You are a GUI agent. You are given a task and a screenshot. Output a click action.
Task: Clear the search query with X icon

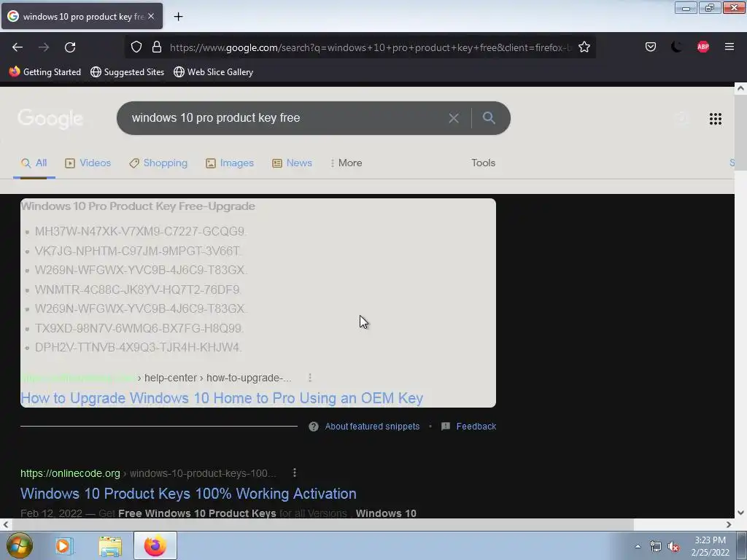(454, 118)
